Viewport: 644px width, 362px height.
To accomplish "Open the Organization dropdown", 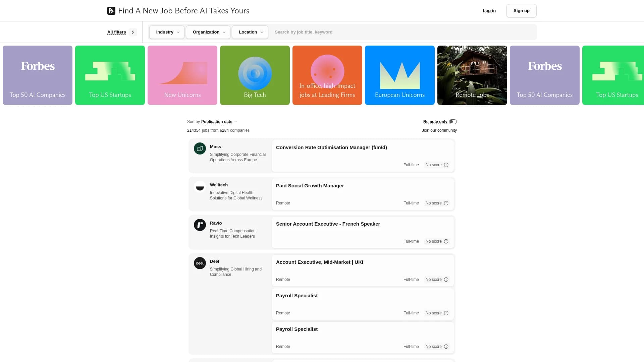I will 208,32.
